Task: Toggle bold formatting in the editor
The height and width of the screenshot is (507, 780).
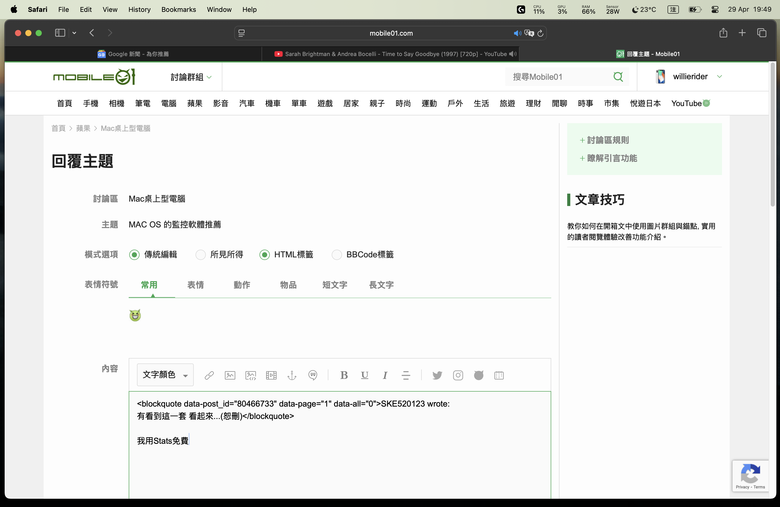Action: [344, 375]
